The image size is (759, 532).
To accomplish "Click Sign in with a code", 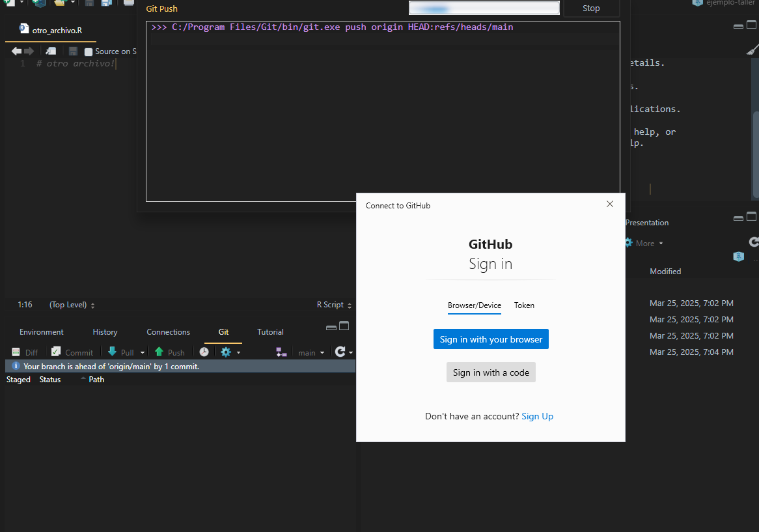I will 491,372.
